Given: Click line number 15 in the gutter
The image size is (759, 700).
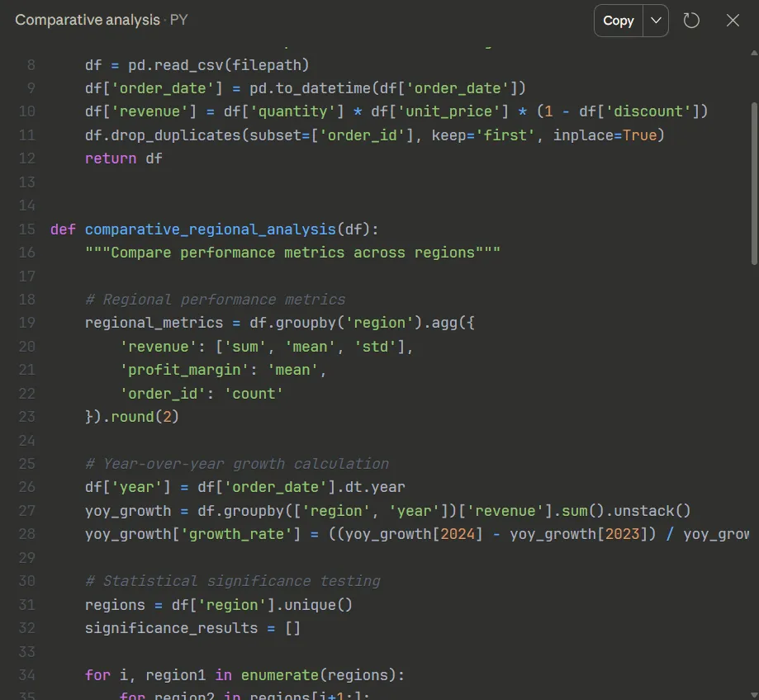Looking at the screenshot, I should 27,229.
